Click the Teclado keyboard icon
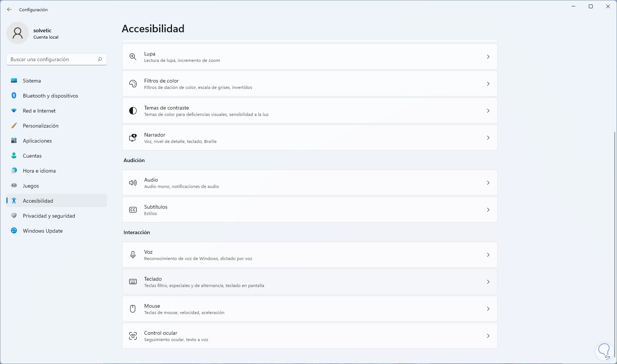The height and width of the screenshot is (364, 617). click(x=133, y=282)
